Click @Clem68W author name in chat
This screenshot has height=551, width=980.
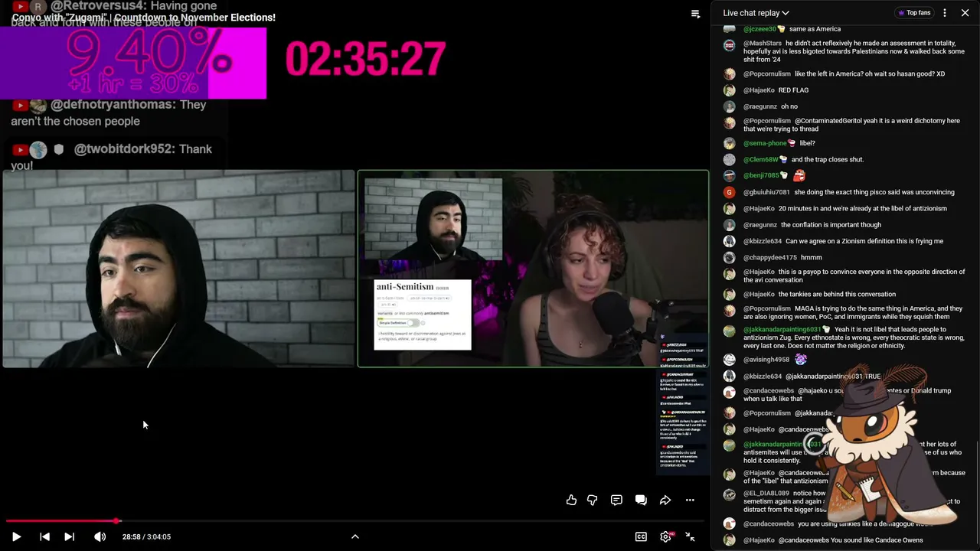[x=761, y=159]
